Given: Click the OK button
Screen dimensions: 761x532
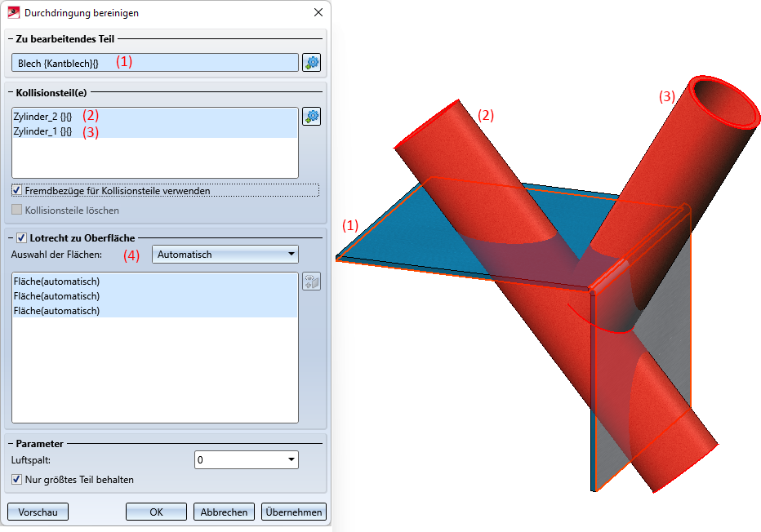Looking at the screenshot, I should pos(156,512).
